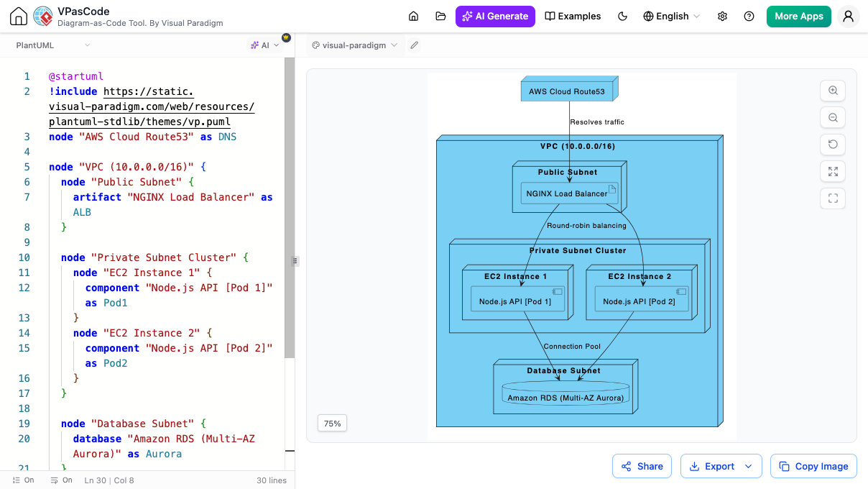Click the "Database Subnet" code string

(x=142, y=424)
